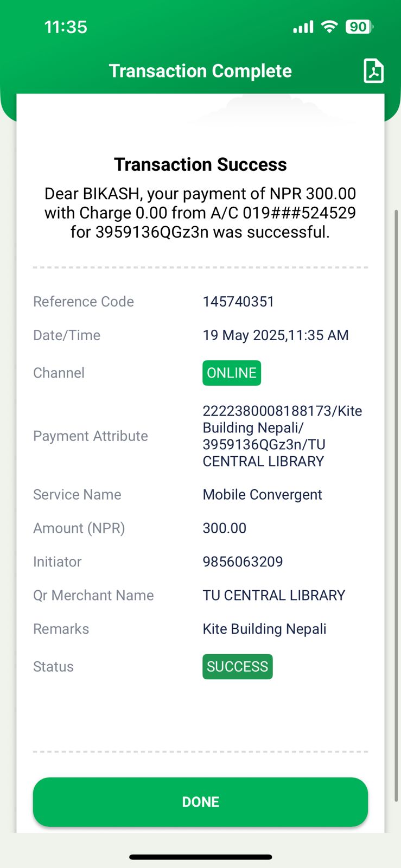
Task: Tap the Transaction Complete header title
Action: [200, 71]
